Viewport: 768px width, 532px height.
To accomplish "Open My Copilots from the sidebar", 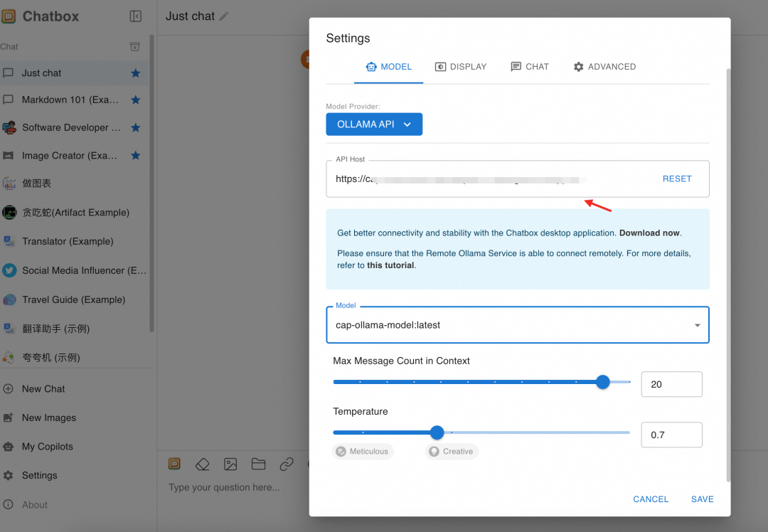I will (48, 446).
